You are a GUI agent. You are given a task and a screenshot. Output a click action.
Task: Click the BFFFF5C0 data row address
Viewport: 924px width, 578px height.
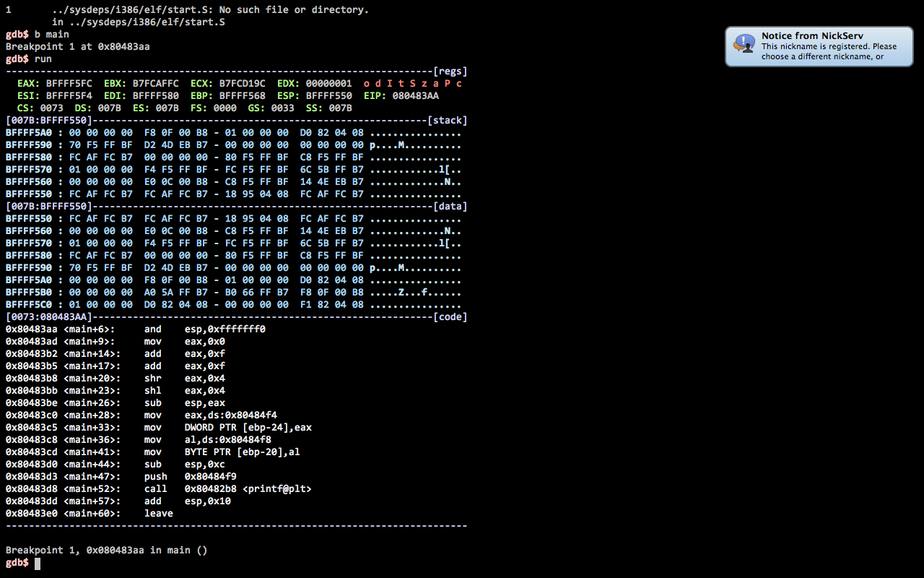(29, 304)
